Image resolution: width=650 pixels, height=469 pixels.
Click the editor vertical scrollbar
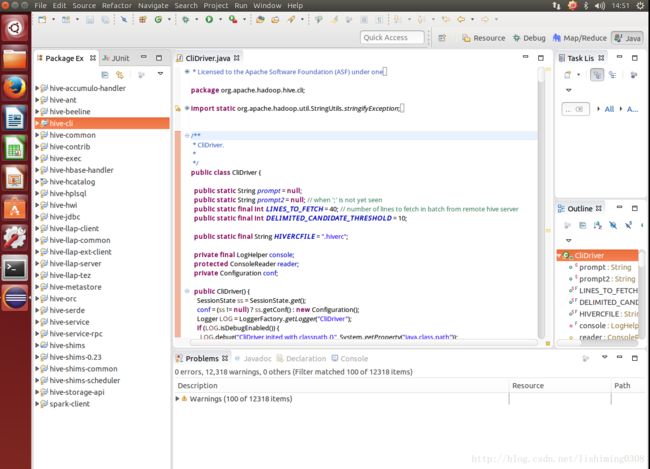click(541, 203)
